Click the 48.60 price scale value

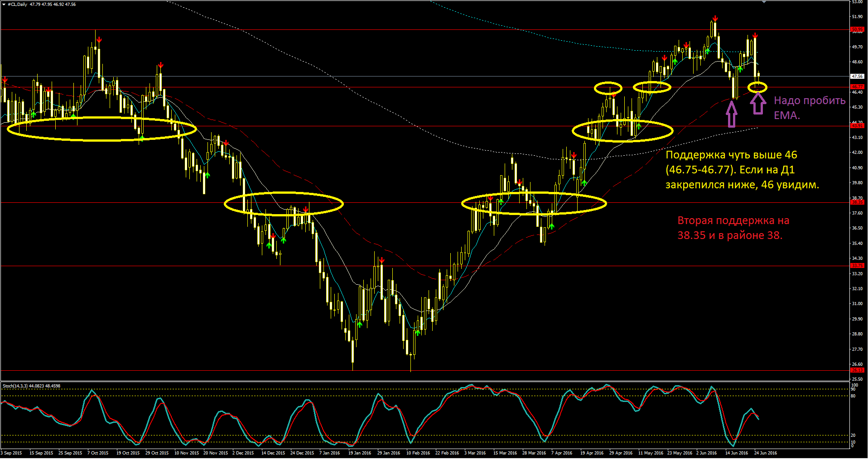(857, 62)
